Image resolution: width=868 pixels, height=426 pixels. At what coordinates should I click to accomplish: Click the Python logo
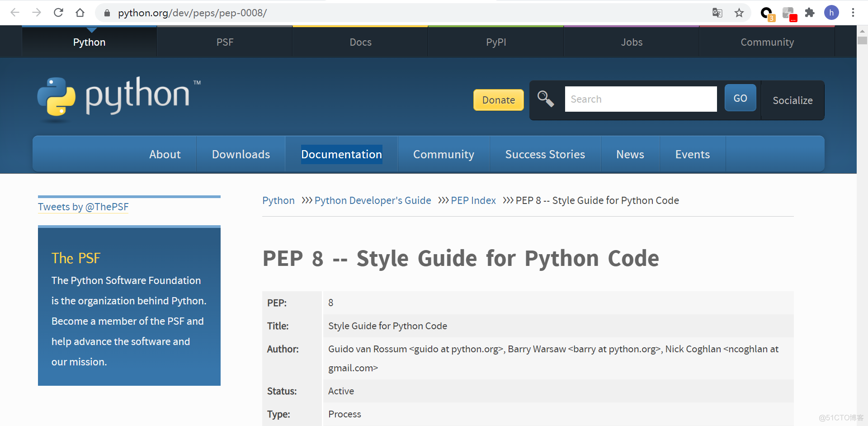coord(119,99)
